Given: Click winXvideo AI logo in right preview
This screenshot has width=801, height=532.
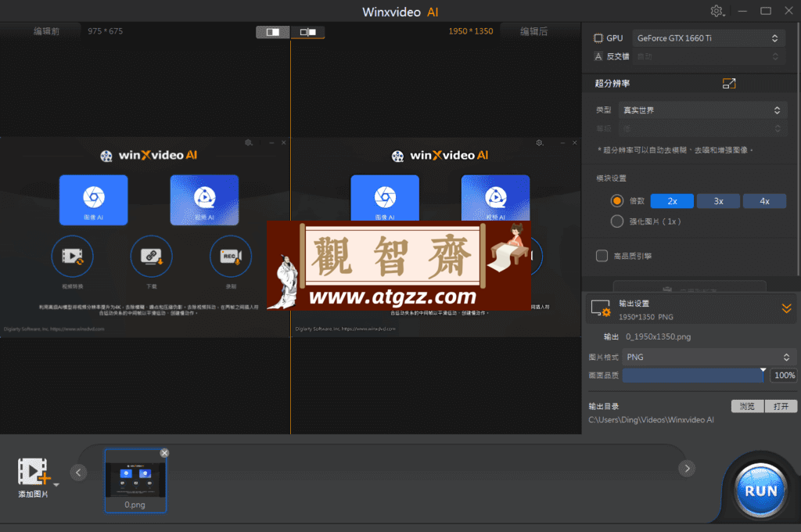Looking at the screenshot, I should point(440,156).
